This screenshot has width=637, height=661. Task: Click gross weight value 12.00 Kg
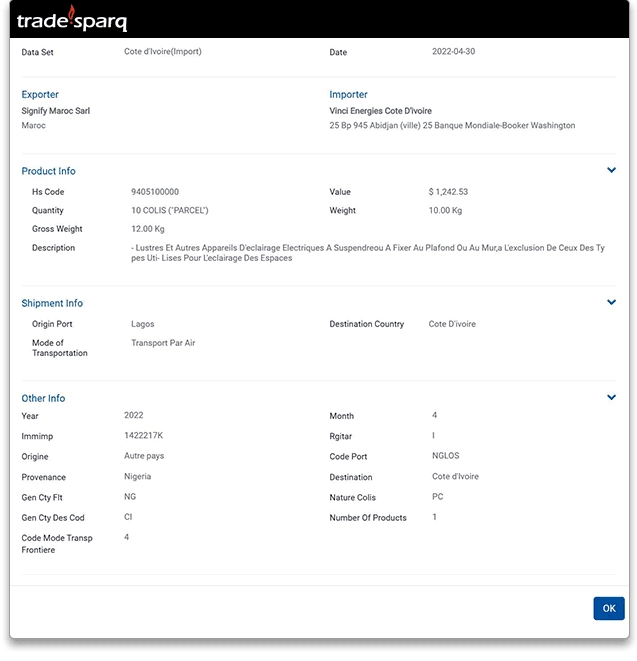(148, 229)
